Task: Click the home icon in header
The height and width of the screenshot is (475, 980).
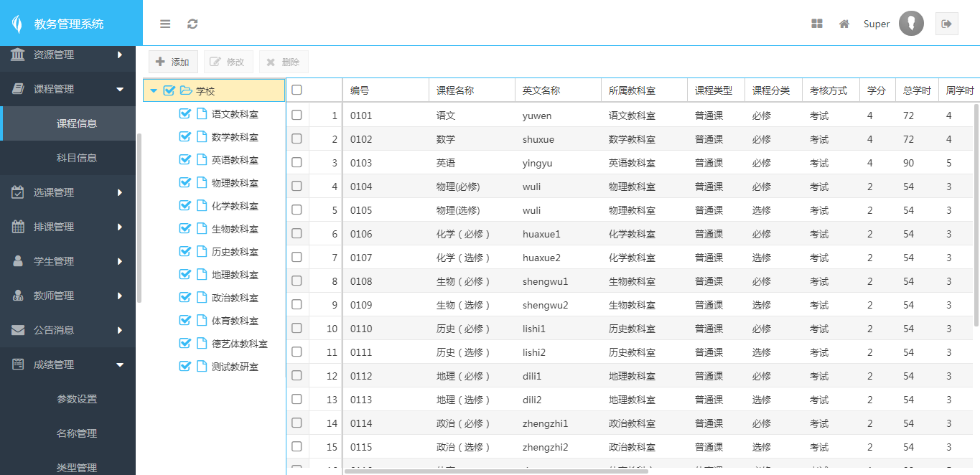Action: pyautogui.click(x=844, y=24)
